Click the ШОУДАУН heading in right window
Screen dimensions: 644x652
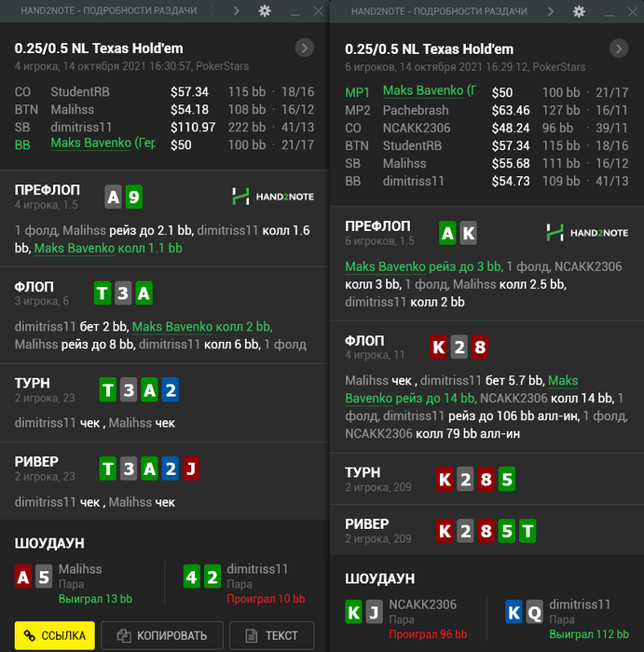point(380,578)
